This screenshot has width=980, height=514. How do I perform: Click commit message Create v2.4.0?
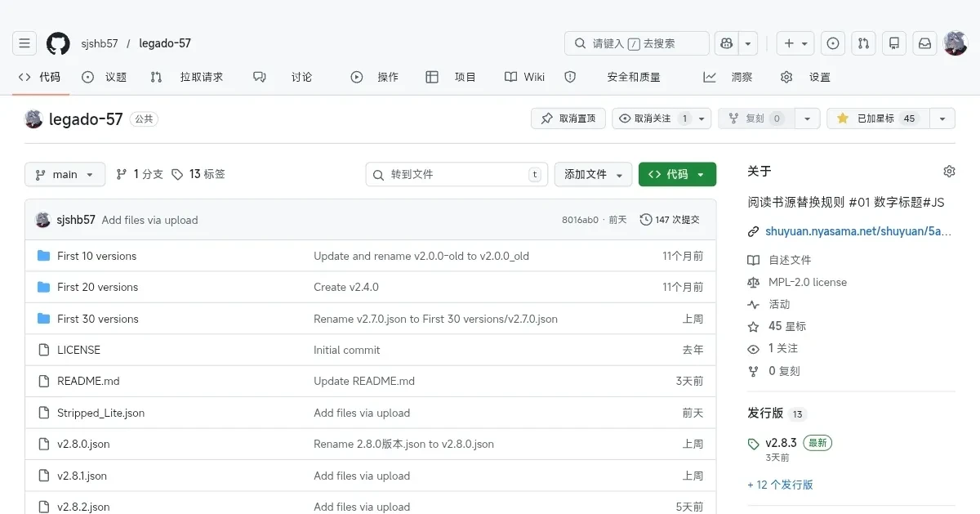pyautogui.click(x=346, y=287)
